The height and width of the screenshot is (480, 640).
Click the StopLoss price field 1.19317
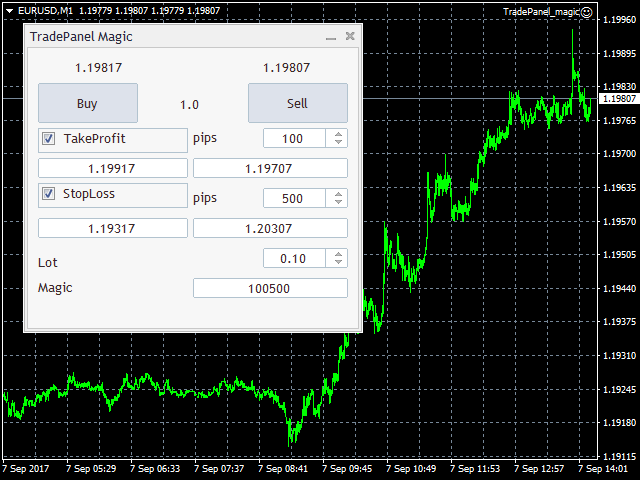(112, 228)
